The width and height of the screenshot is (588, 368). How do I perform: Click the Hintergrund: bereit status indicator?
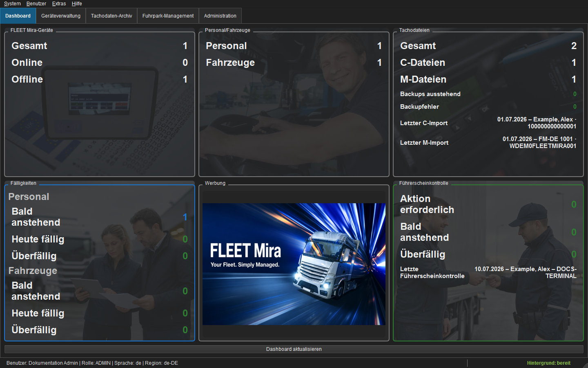[548, 363]
